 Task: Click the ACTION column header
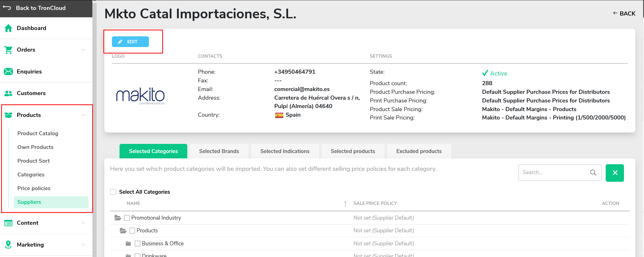[610, 203]
